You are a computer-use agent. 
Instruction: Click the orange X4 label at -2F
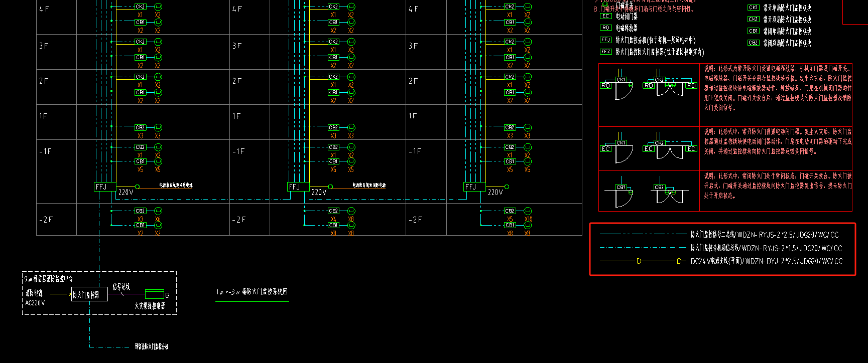click(333, 219)
